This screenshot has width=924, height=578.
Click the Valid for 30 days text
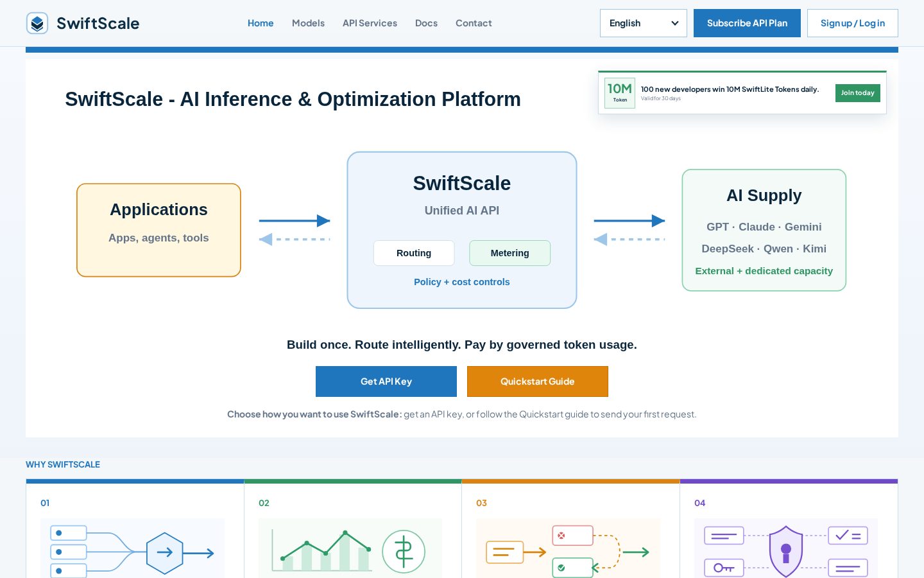point(661,98)
